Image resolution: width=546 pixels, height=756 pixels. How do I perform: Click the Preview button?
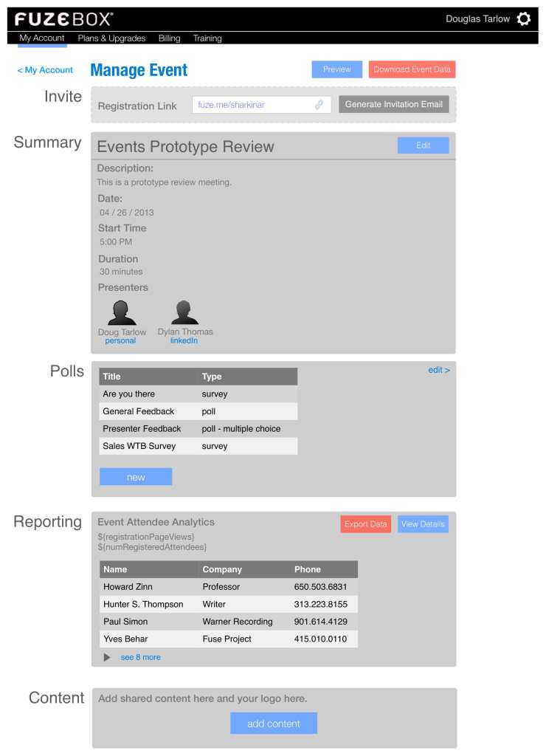pos(336,69)
